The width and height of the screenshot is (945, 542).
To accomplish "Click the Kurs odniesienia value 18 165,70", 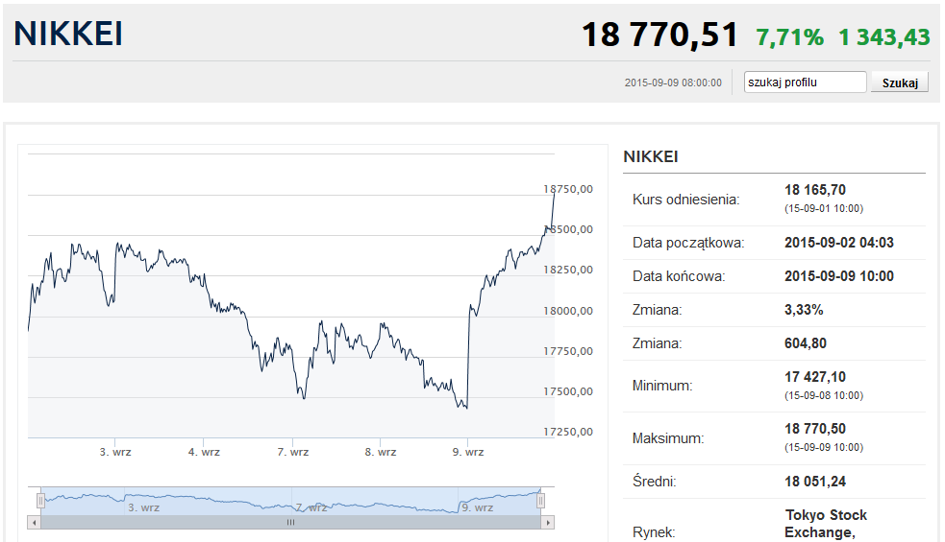I will pyautogui.click(x=815, y=190).
